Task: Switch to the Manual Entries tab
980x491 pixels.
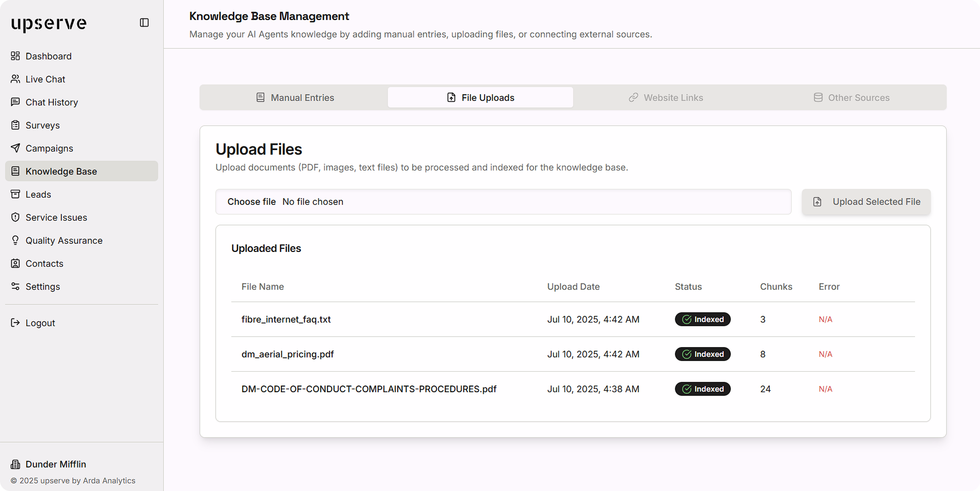Action: pyautogui.click(x=295, y=97)
